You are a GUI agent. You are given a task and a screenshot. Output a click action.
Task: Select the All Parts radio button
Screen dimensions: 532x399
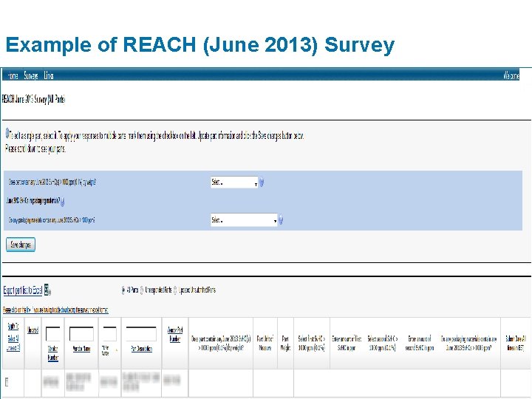(123, 290)
